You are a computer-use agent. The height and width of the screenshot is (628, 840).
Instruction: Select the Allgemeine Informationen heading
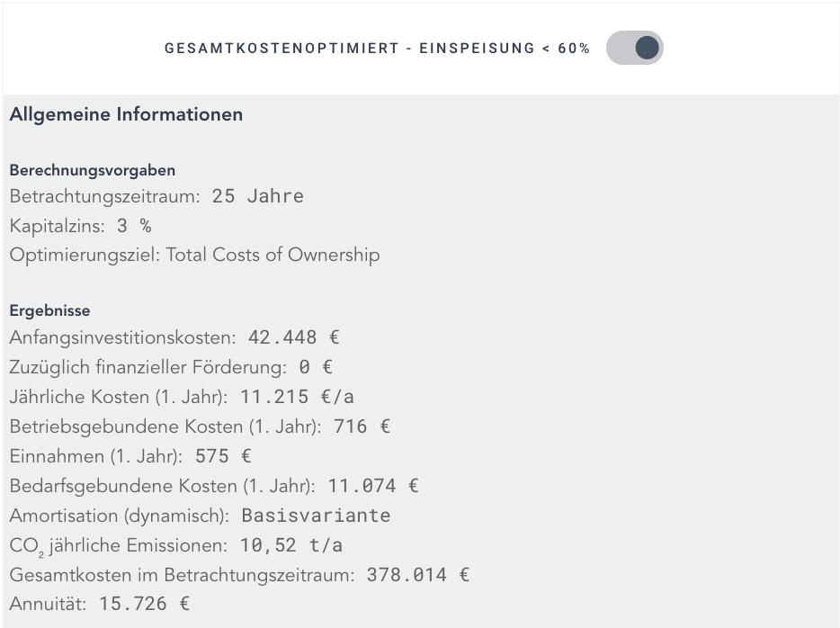[x=125, y=114]
